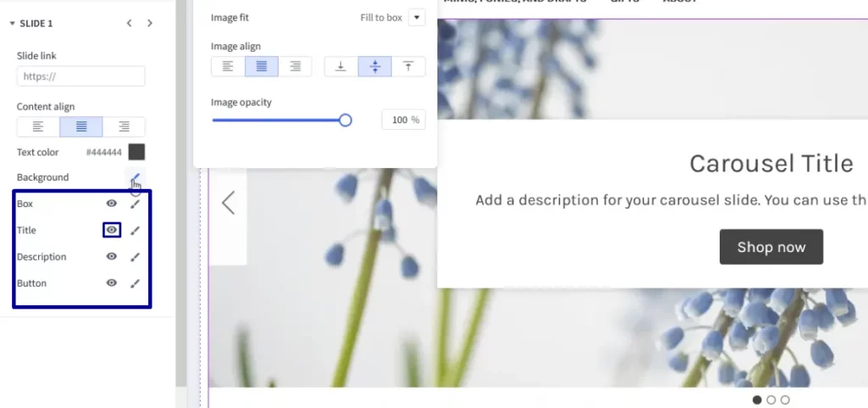Align image vertically to middle
868x408 pixels.
375,66
